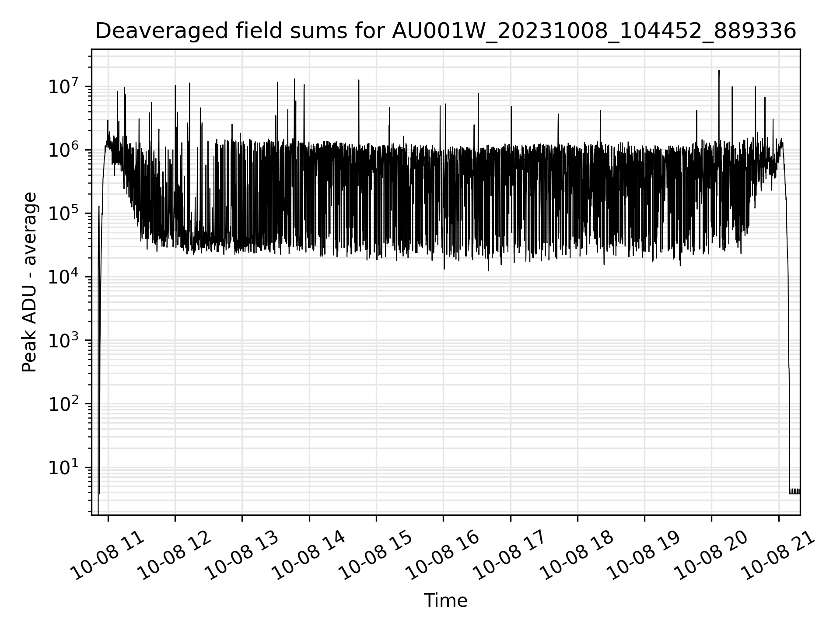This screenshot has width=840, height=630.
Task: Click the y-axis tick label 10^3
Action: pos(63,340)
